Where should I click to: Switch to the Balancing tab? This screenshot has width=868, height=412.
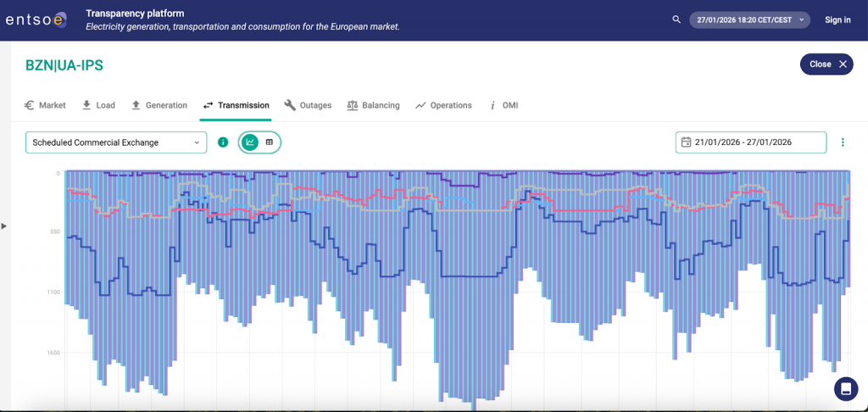tap(373, 105)
